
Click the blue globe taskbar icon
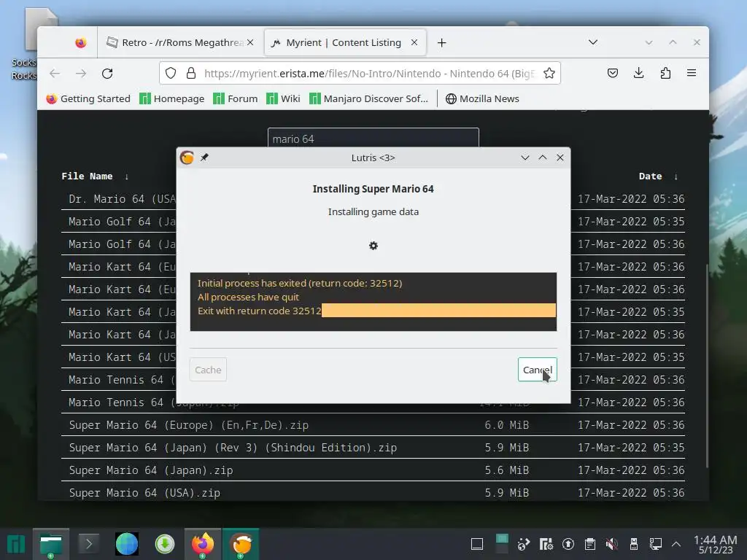coord(127,544)
